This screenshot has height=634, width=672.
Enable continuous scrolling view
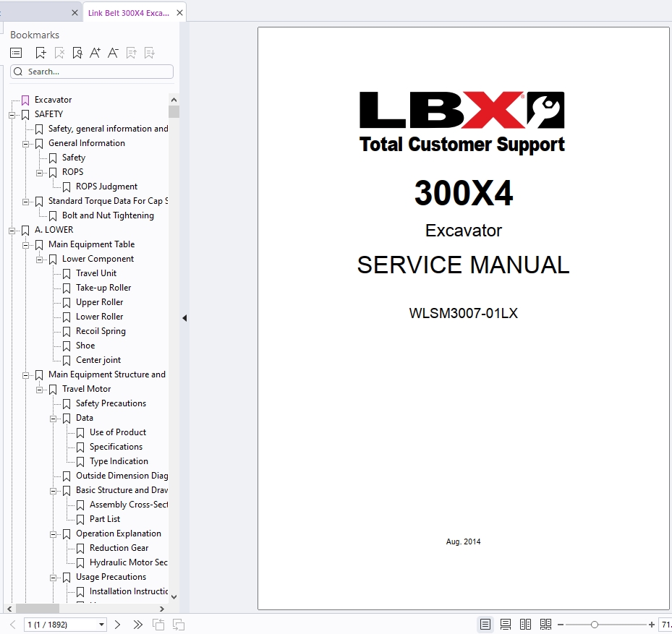(506, 625)
